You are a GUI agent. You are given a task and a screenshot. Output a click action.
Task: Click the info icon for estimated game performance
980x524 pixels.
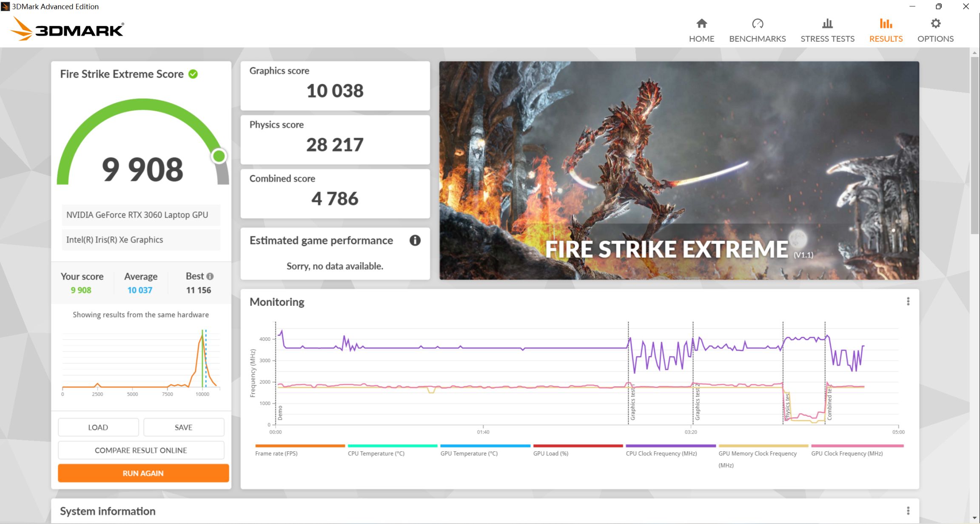[x=415, y=241]
